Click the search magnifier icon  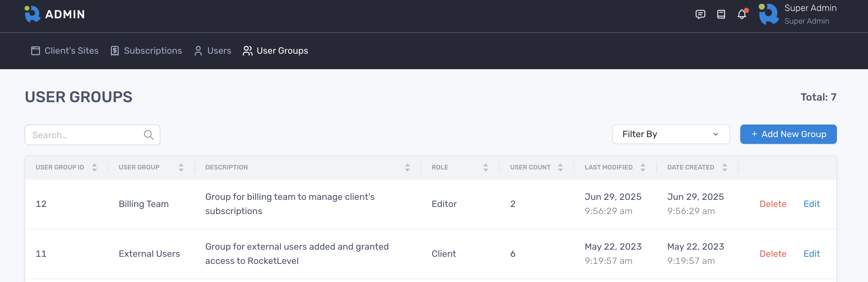click(148, 135)
